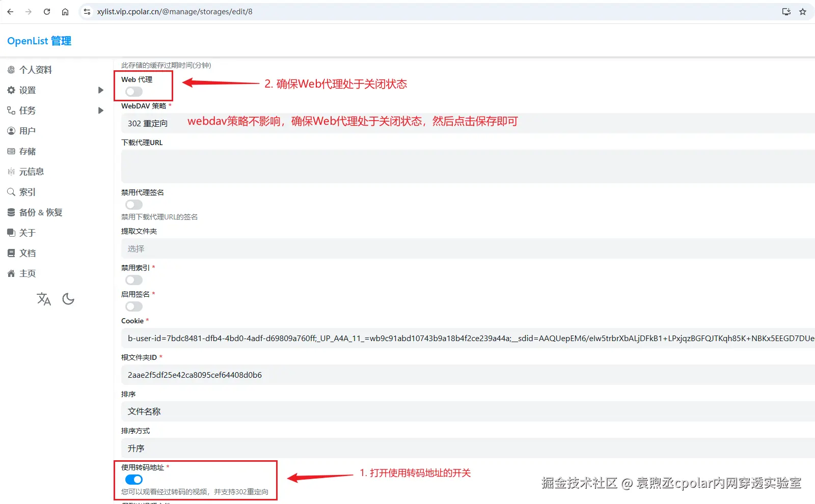Viewport: 815px width, 504px height.
Task: Click the 元信息 sidebar icon
Action: pyautogui.click(x=11, y=172)
